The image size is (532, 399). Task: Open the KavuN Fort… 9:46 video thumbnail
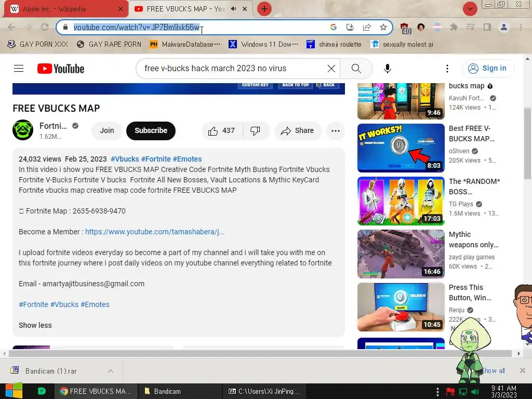[x=401, y=101]
